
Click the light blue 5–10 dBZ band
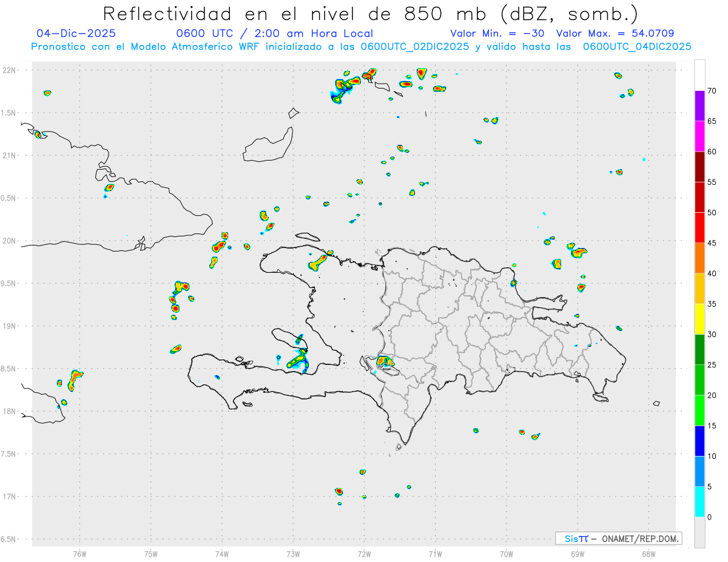pyautogui.click(x=699, y=471)
